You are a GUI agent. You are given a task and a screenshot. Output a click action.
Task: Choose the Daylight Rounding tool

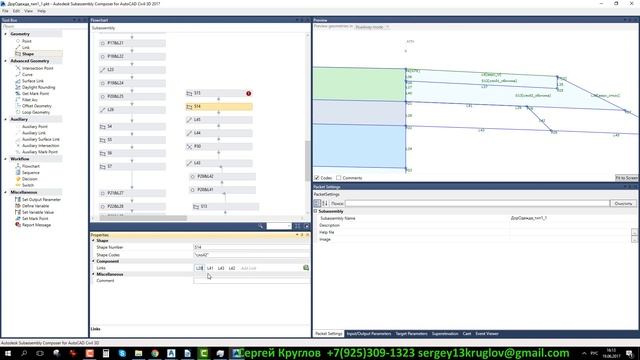pyautogui.click(x=38, y=87)
